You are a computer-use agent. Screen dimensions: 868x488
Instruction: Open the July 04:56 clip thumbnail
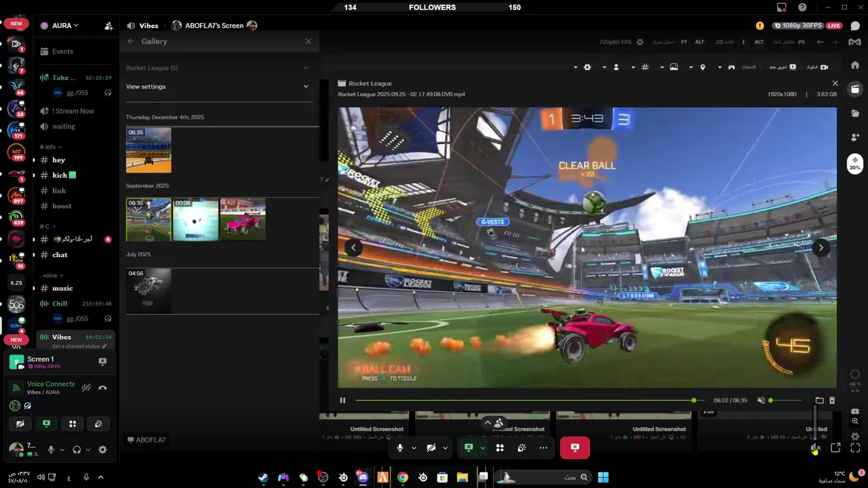[149, 291]
